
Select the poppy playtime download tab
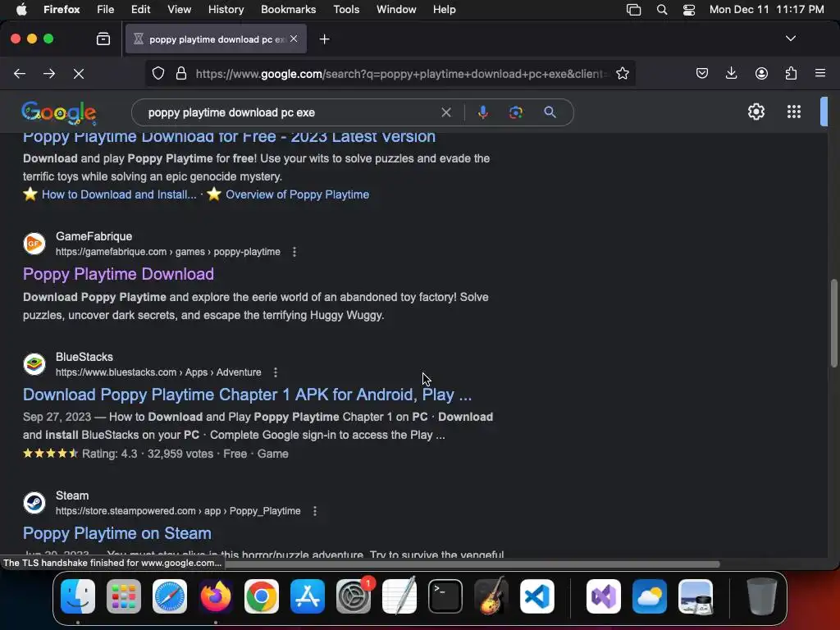point(216,39)
